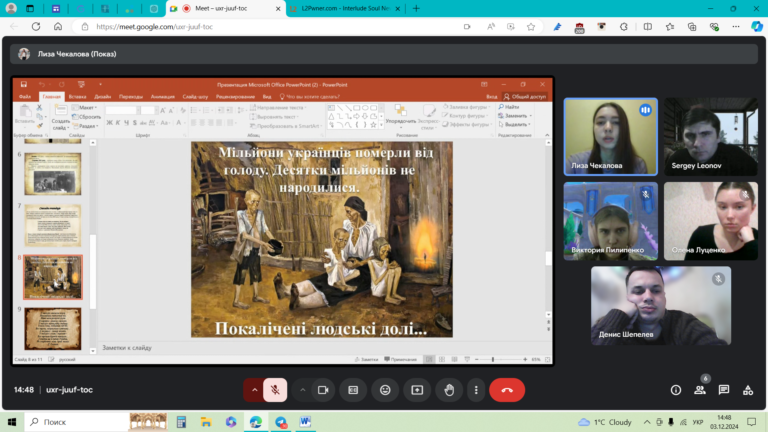Screen dimensions: 768x432
Task: Select the Sergey Leonov video tile
Action: (x=711, y=137)
